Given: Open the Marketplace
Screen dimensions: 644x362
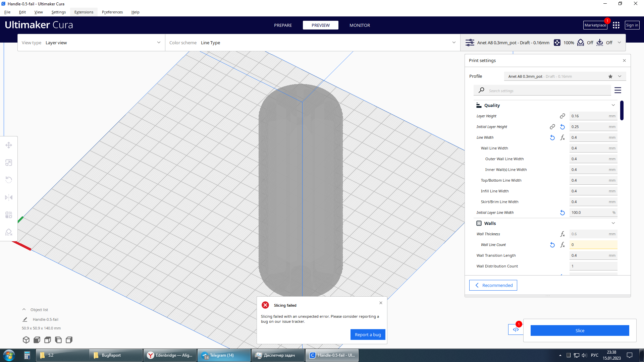Looking at the screenshot, I should point(595,25).
